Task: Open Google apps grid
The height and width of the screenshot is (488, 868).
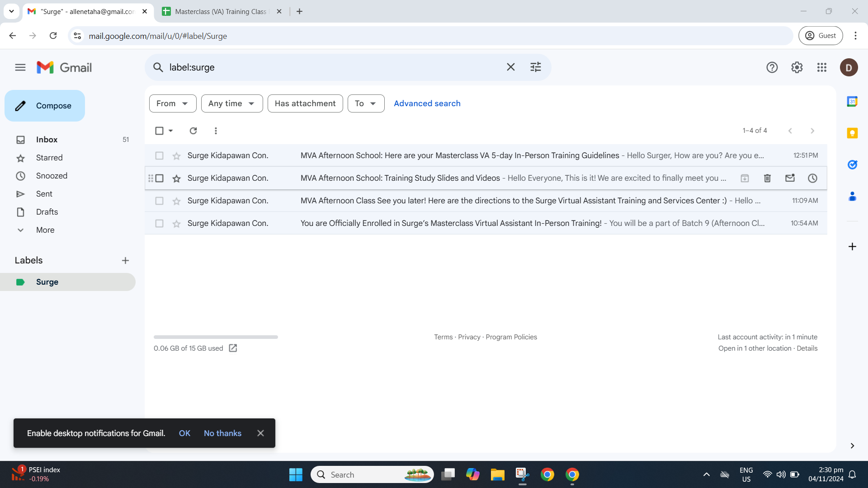Action: tap(821, 67)
